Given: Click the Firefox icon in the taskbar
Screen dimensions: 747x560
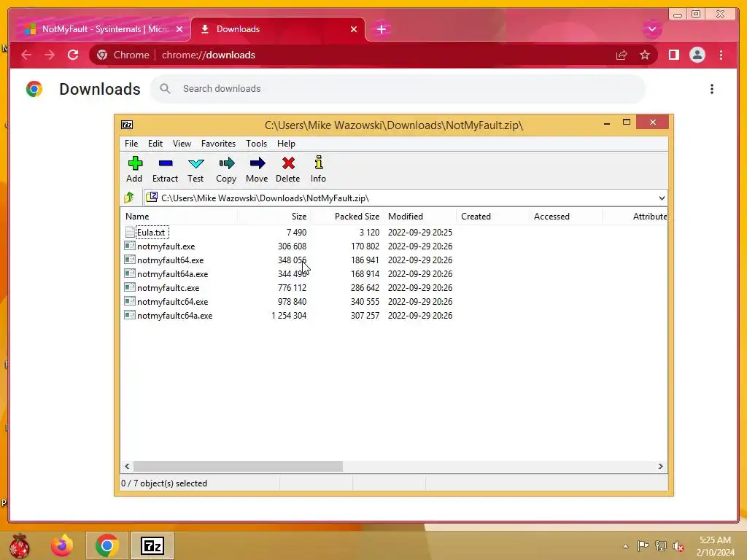Looking at the screenshot, I should [x=63, y=545].
